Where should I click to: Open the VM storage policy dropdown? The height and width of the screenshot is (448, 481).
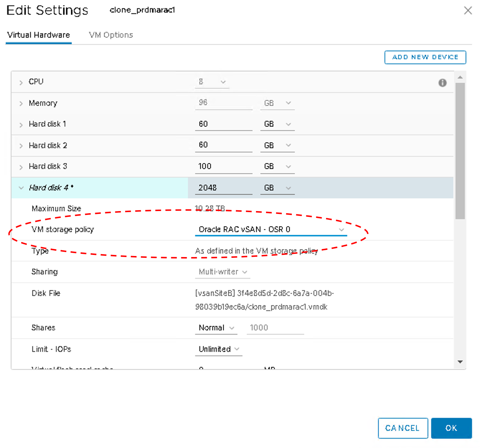(271, 229)
